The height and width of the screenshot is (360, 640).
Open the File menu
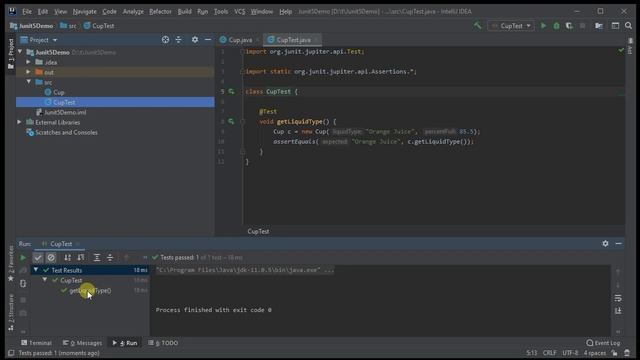[27, 11]
